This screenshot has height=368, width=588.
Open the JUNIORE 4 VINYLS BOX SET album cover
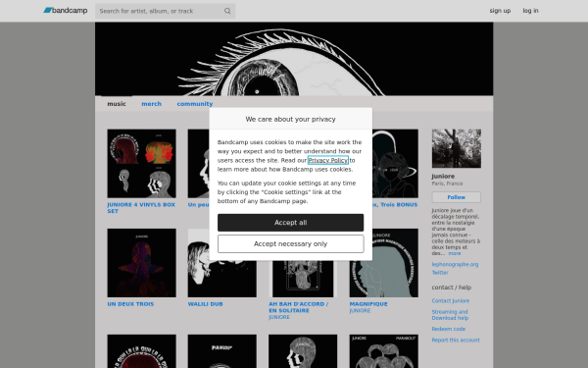point(141,164)
